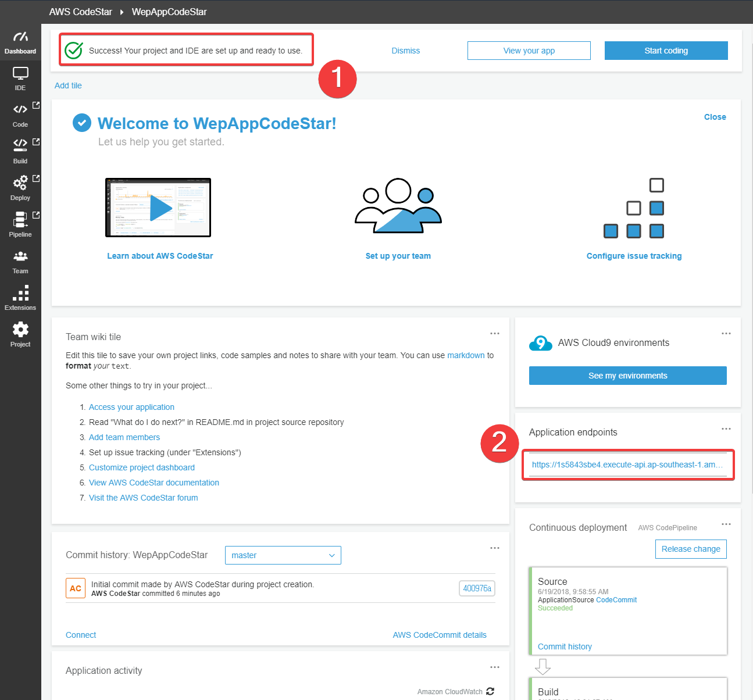Click WepAppCodeStar breadcrumb

pyautogui.click(x=169, y=12)
